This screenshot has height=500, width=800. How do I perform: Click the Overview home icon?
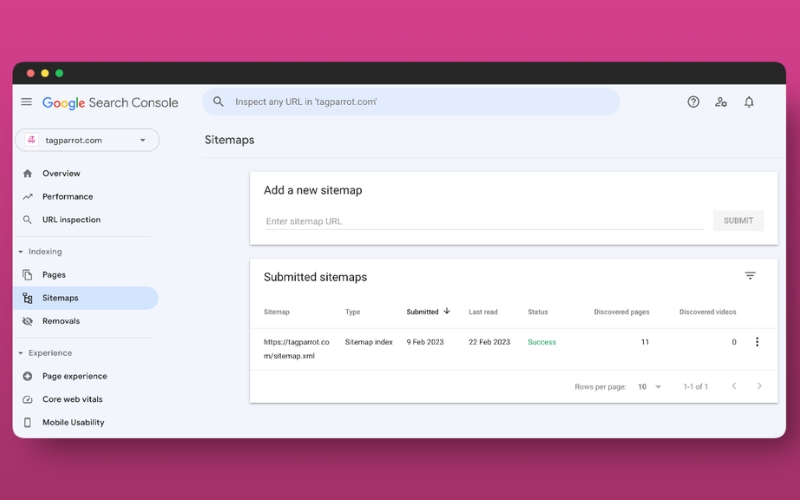28,173
